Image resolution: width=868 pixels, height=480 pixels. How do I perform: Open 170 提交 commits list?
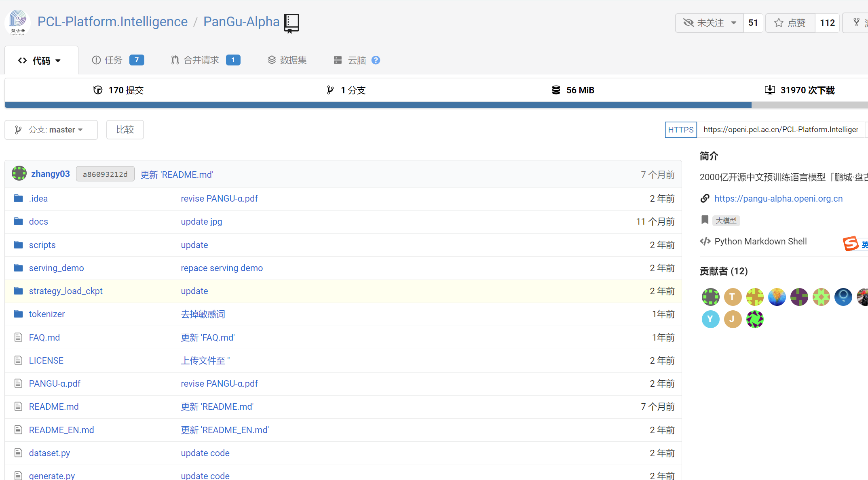point(118,90)
